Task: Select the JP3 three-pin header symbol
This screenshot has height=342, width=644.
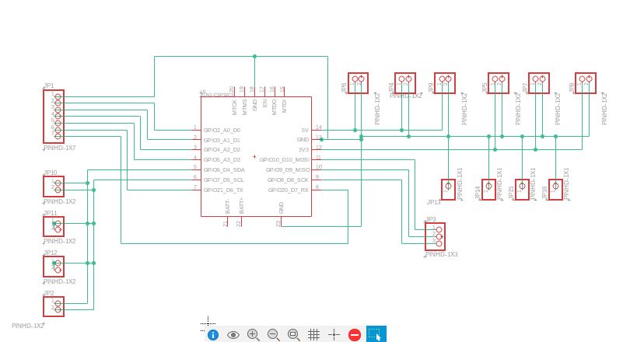Action: pos(436,236)
